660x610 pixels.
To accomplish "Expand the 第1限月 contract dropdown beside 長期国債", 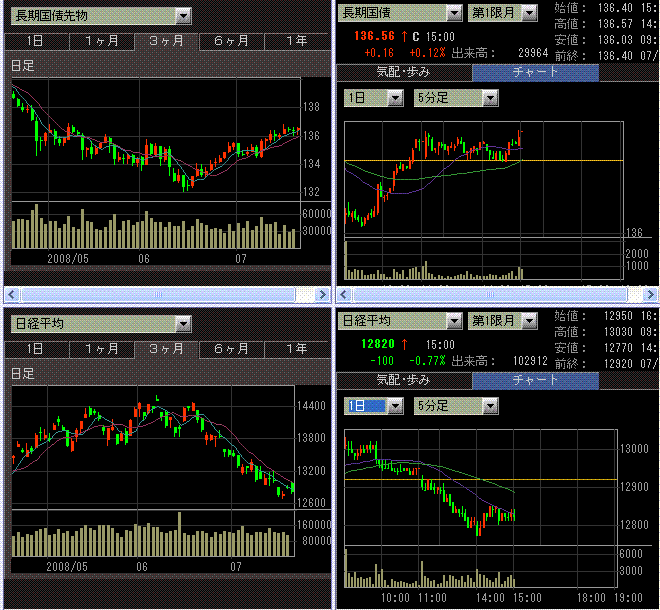I will point(503,13).
